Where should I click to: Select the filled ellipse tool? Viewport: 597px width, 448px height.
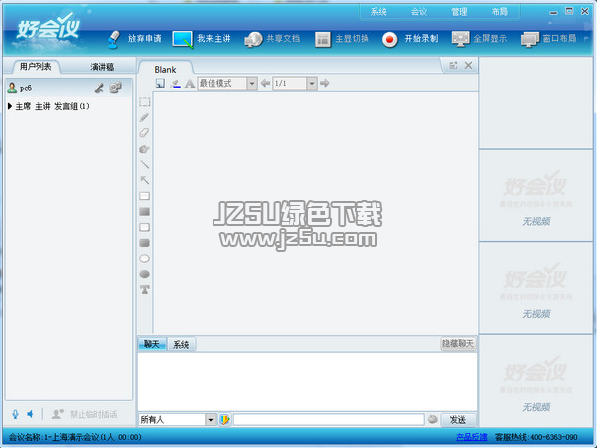click(x=145, y=274)
